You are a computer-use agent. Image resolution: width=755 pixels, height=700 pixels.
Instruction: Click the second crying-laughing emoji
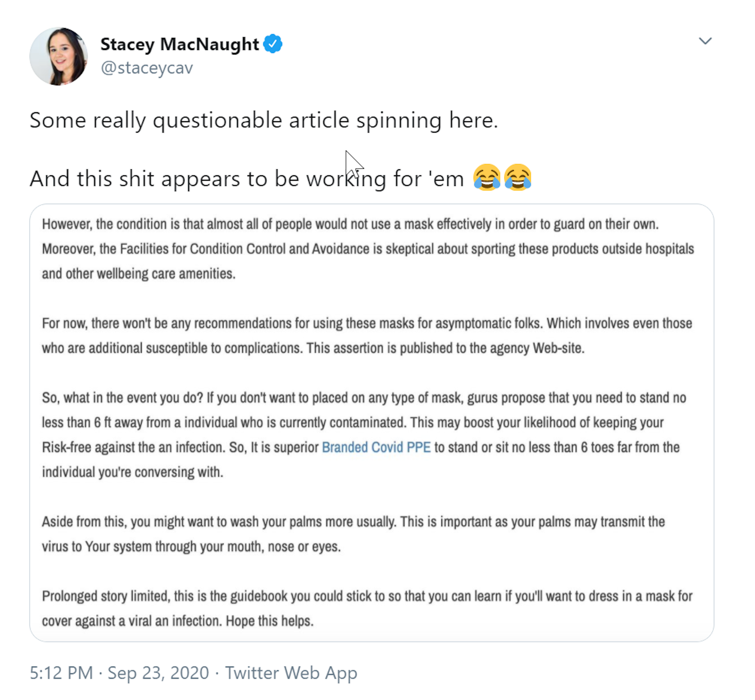pos(518,177)
